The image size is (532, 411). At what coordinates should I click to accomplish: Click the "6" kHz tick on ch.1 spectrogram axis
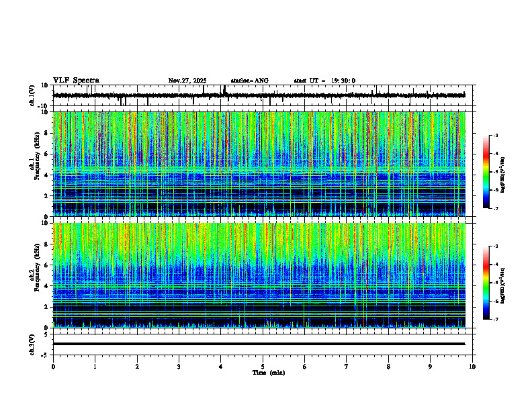pyautogui.click(x=47, y=154)
